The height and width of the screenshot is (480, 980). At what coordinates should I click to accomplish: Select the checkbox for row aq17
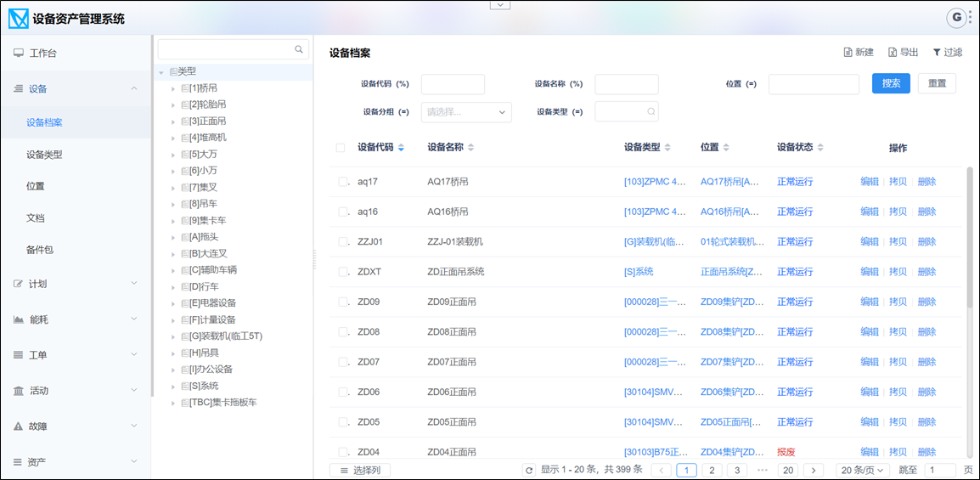(343, 181)
